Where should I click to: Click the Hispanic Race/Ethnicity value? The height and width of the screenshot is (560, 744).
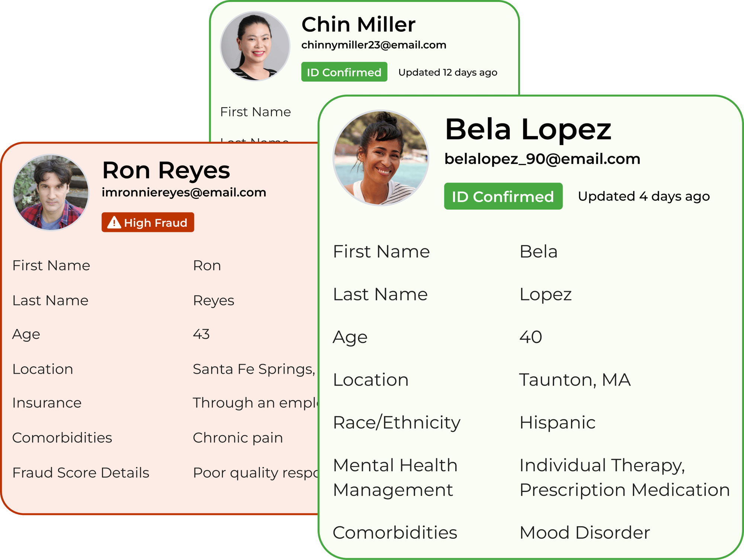557,423
